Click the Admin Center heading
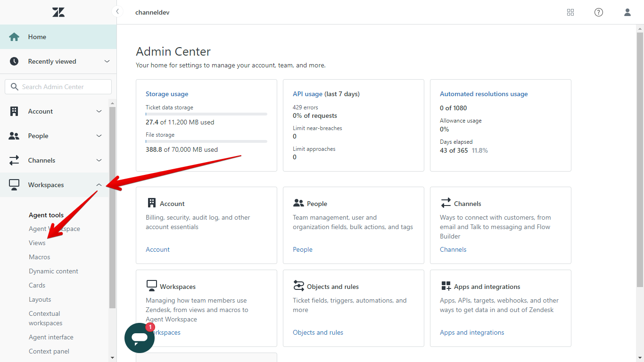This screenshot has height=362, width=644. click(173, 51)
